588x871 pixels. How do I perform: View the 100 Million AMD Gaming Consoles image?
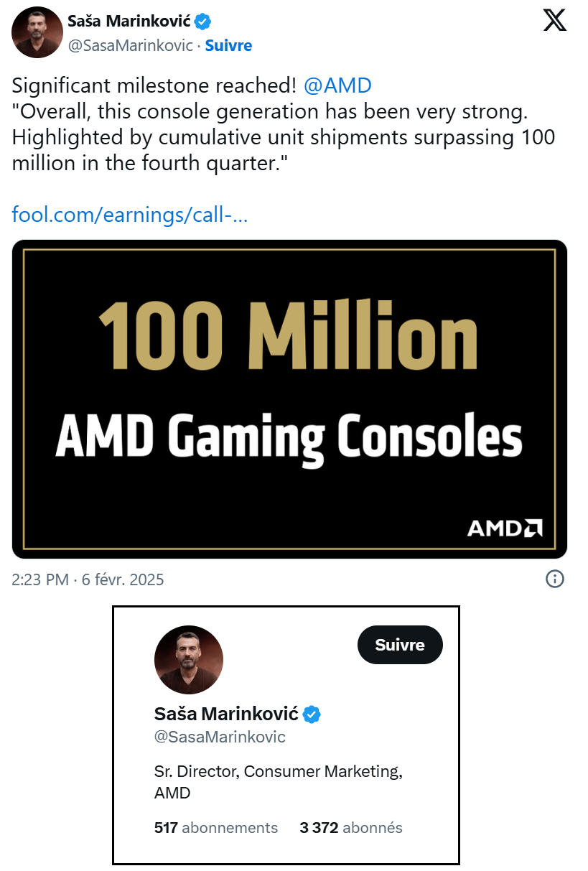coord(290,399)
